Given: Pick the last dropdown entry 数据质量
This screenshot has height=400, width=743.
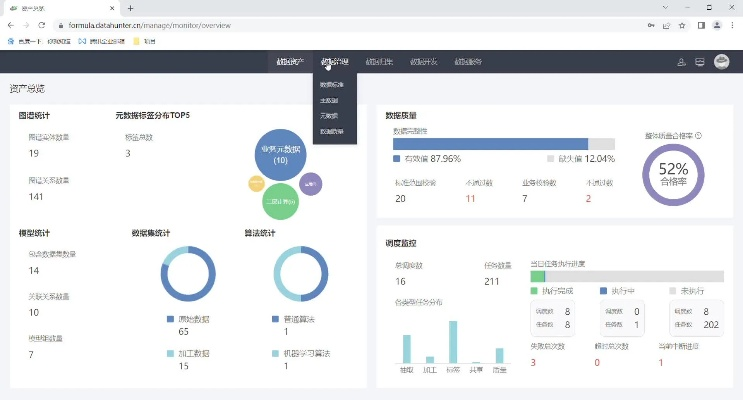Looking at the screenshot, I should [x=332, y=131].
